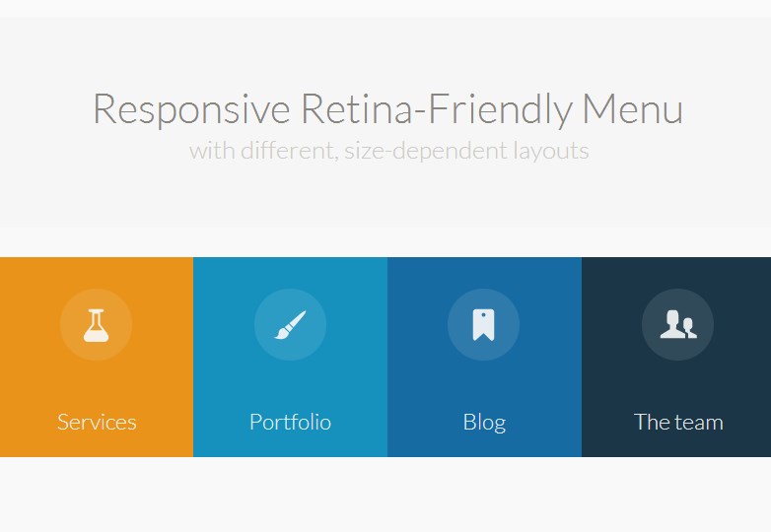The image size is (771, 532).
Task: Click the bookmark icon for Blog
Action: click(x=484, y=324)
